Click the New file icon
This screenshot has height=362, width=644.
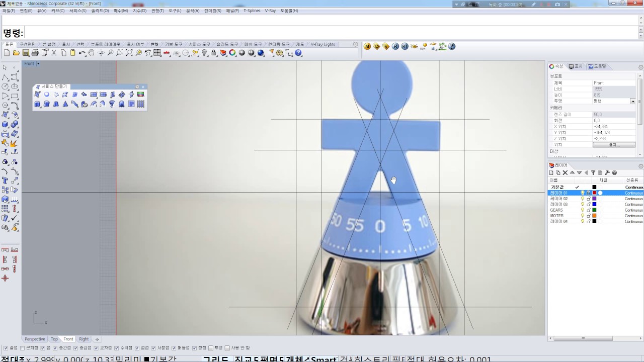[x=7, y=53]
